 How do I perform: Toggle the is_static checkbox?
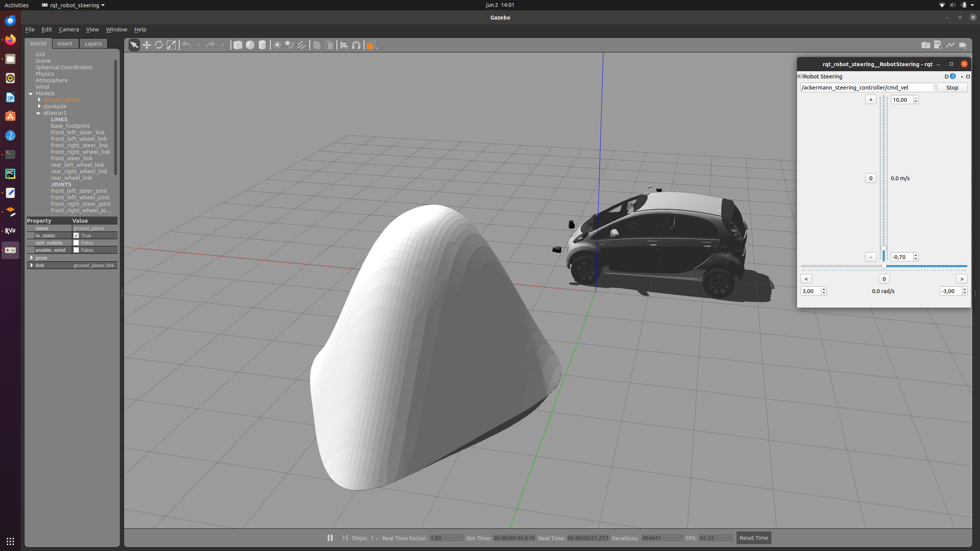coord(76,235)
